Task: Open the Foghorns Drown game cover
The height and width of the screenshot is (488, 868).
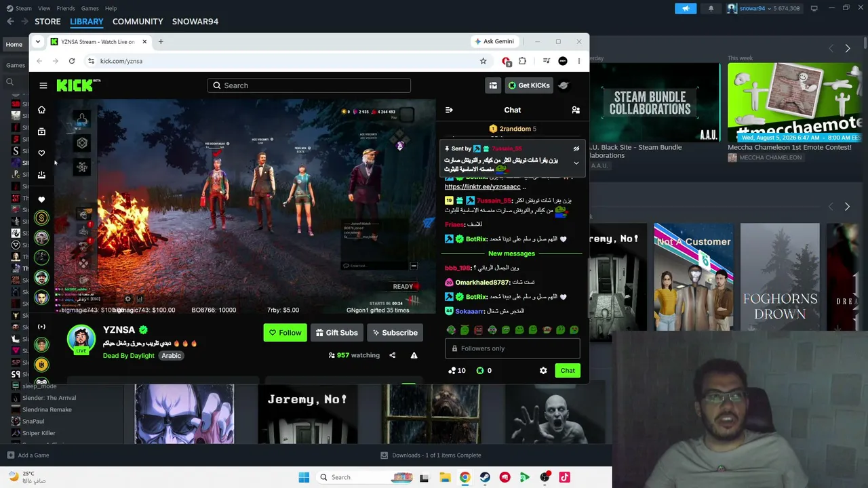Action: click(x=780, y=277)
